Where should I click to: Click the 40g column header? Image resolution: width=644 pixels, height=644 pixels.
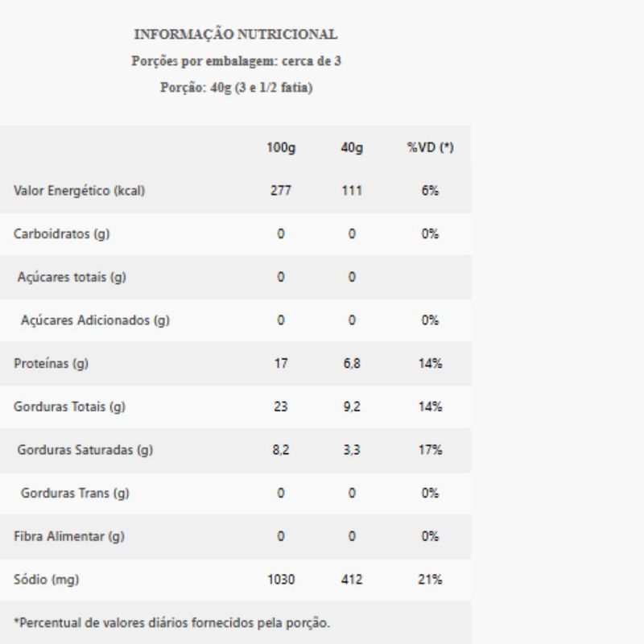352,148
